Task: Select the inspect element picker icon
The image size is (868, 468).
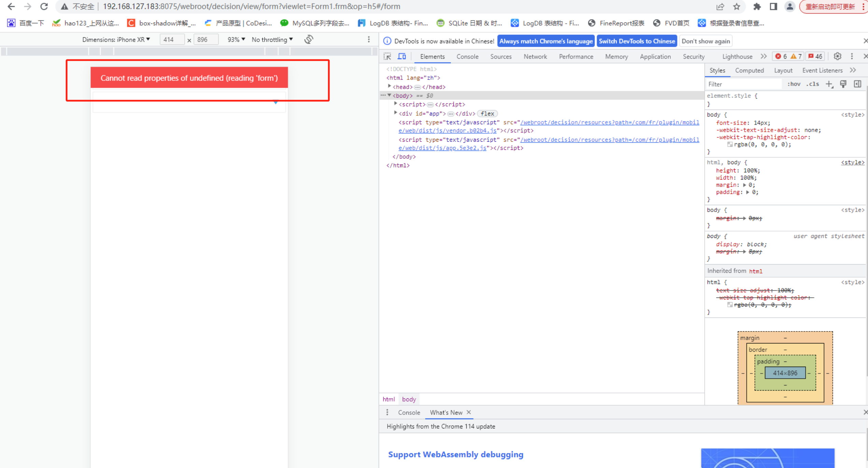Action: click(387, 56)
